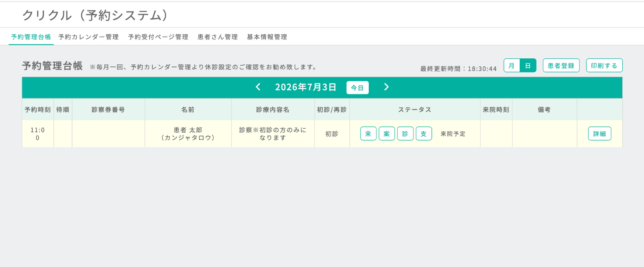Click the クリクル（予約システム） title
Viewport: 644px width, 267px height.
click(95, 15)
